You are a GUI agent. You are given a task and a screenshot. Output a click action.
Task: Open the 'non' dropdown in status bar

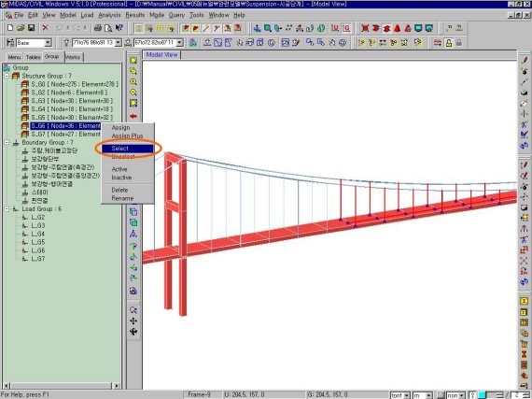[462, 395]
